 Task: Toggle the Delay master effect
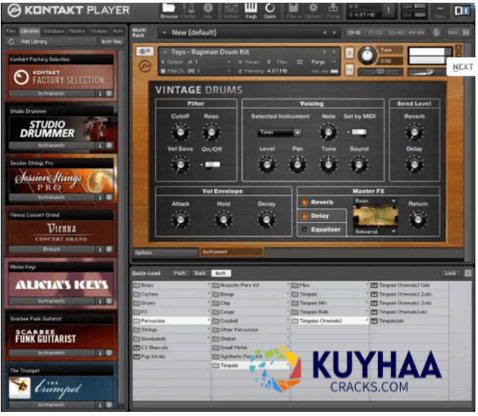tap(304, 216)
